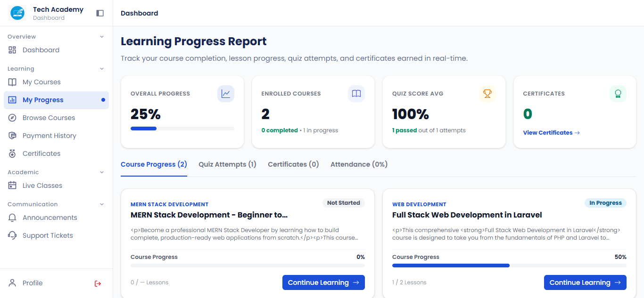Click the My Progress chart icon
The image size is (644, 298).
tap(13, 100)
